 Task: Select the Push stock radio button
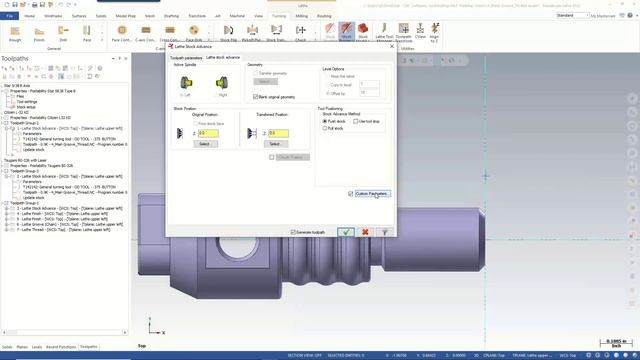(325, 121)
